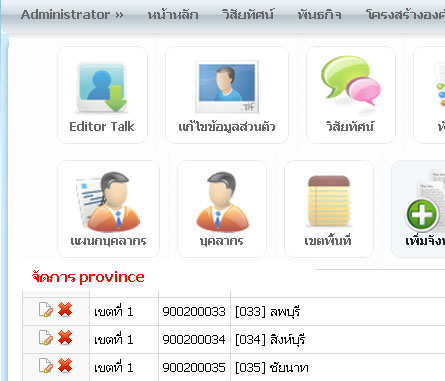The image size is (445, 381).
Task: Click the จัดการ province heading
Action: [x=88, y=277]
